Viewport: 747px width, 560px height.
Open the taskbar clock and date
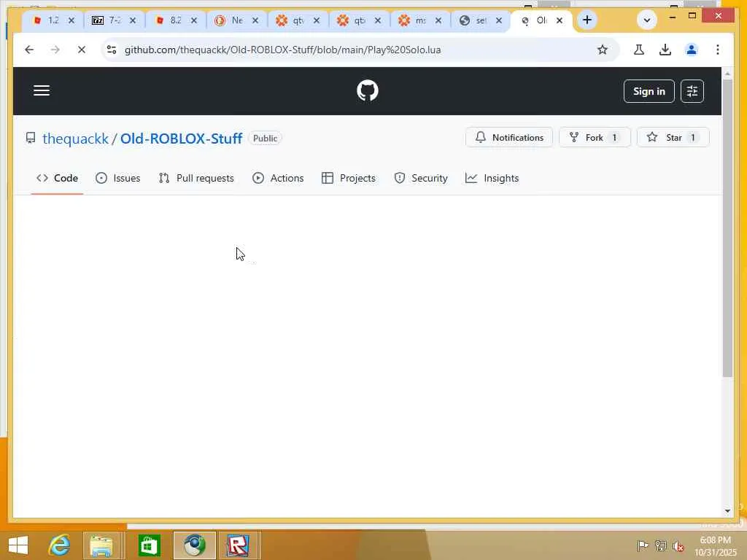click(x=716, y=546)
